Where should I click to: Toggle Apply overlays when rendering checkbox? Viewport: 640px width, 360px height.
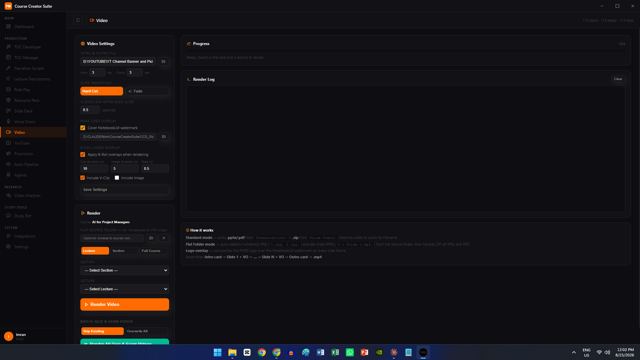83,155
